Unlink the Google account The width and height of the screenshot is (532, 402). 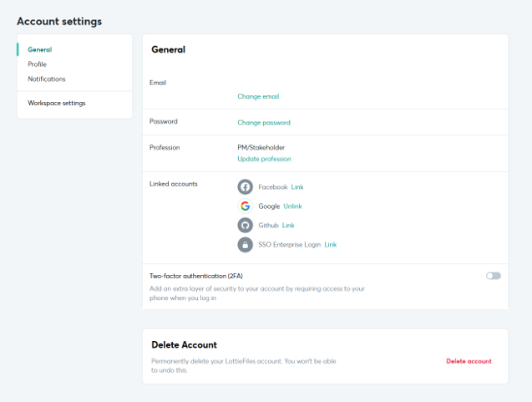[292, 206]
